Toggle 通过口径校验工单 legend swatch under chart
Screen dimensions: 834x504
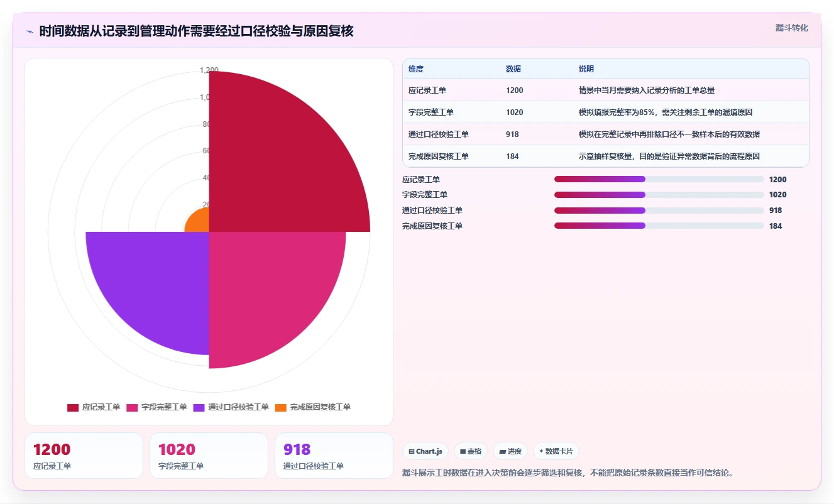(x=199, y=407)
